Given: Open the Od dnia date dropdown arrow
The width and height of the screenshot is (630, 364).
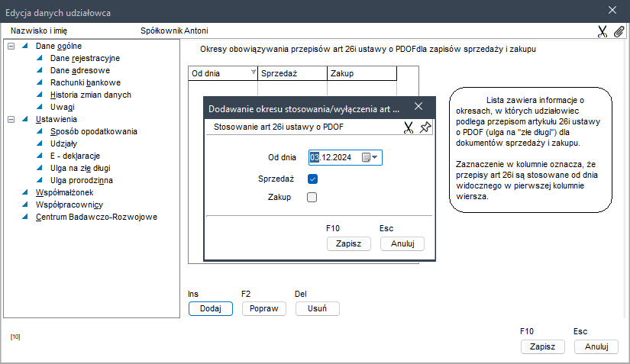Looking at the screenshot, I should (x=375, y=157).
